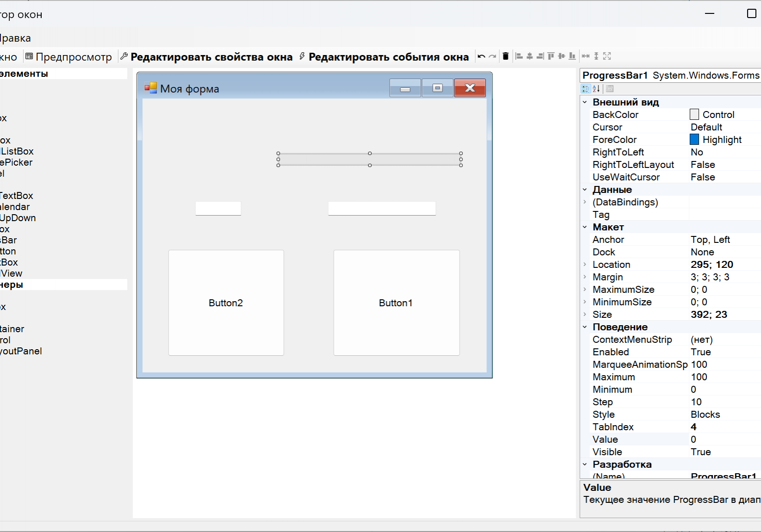
Task: Align selected controls to top edges
Action: tap(551, 56)
